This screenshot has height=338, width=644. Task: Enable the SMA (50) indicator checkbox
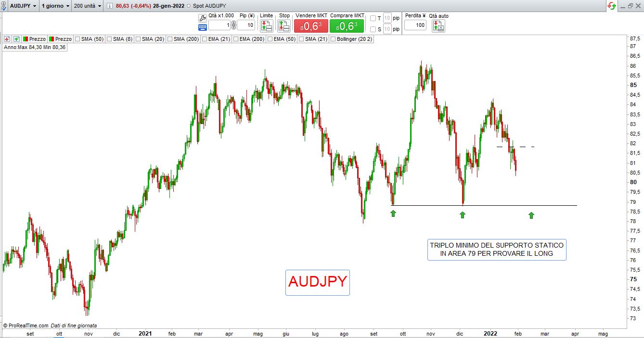click(x=77, y=39)
